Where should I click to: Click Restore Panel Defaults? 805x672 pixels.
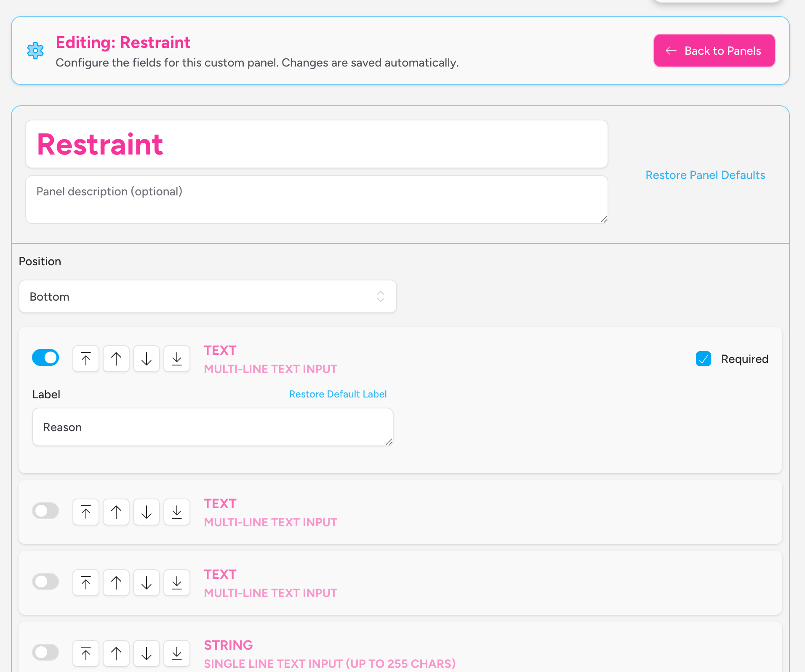[x=705, y=175]
